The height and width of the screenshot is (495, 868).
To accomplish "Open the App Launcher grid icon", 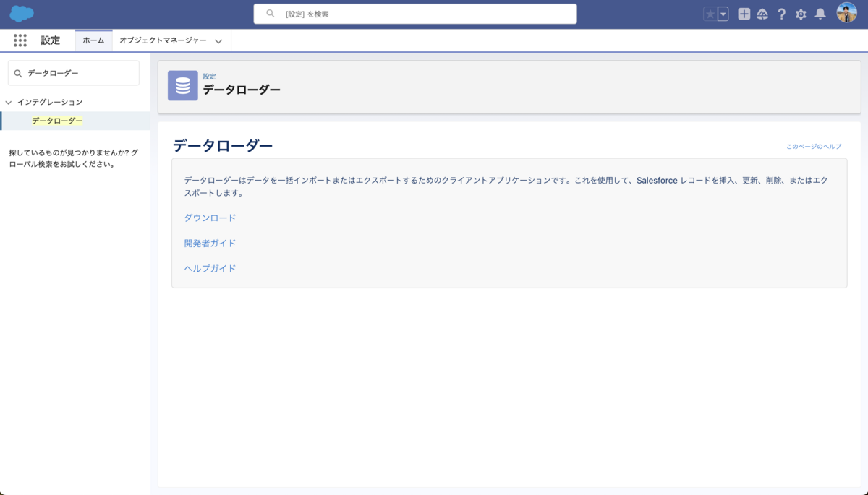I will click(x=20, y=40).
